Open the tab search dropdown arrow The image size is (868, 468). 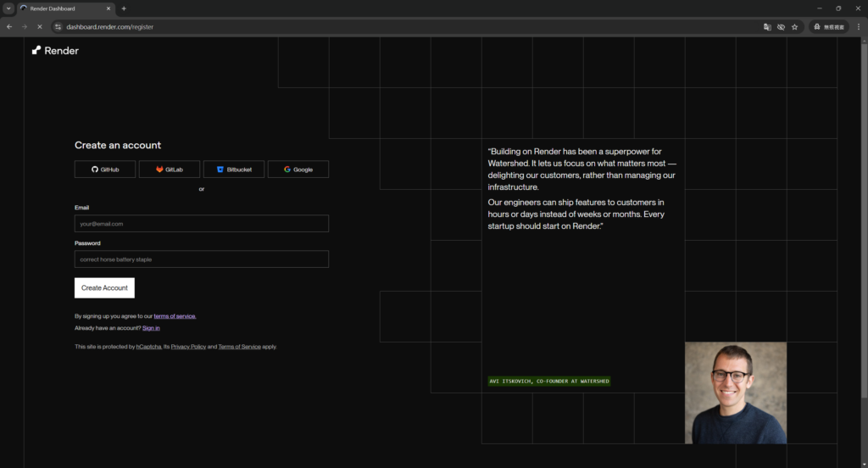point(8,8)
